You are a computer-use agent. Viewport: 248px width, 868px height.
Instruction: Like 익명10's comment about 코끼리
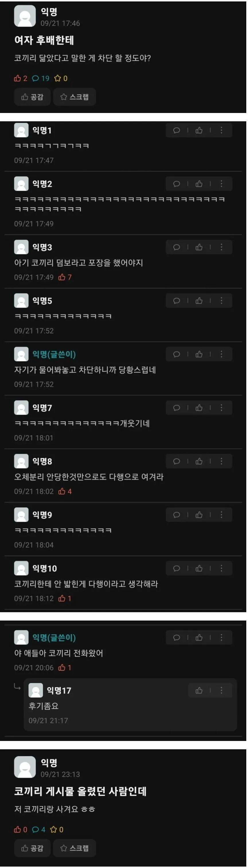199,569
